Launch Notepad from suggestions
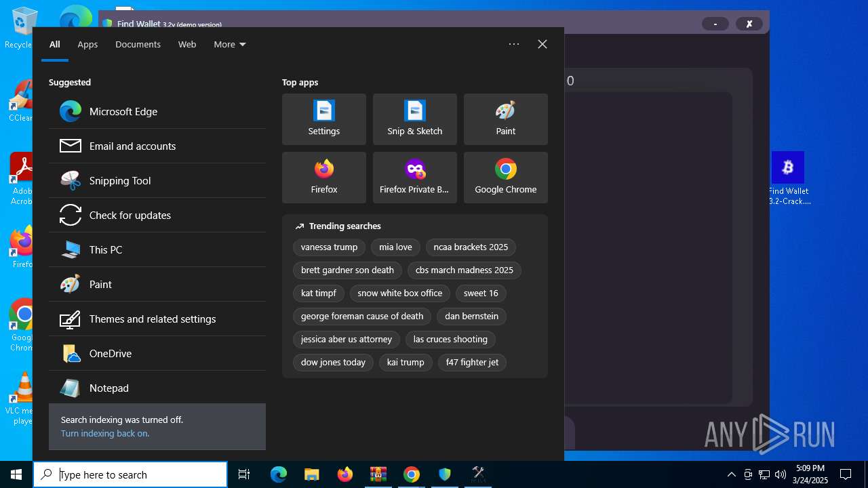The image size is (868, 488). click(x=157, y=388)
